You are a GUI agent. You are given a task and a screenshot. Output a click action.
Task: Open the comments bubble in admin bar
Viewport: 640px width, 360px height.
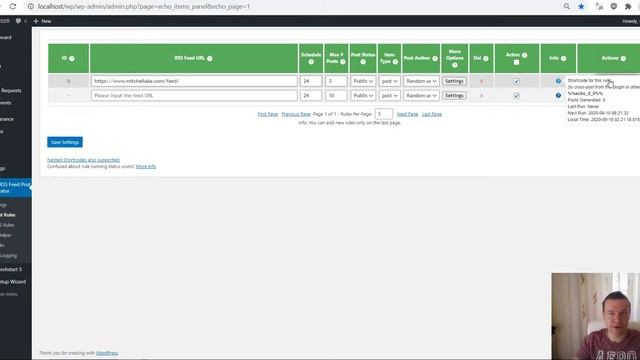[x=18, y=21]
